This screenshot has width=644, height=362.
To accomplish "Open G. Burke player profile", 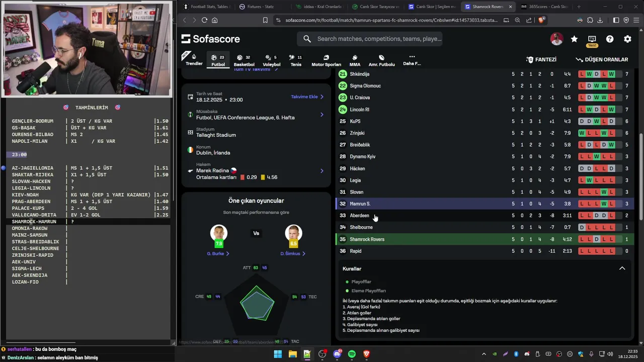I will coord(218,253).
